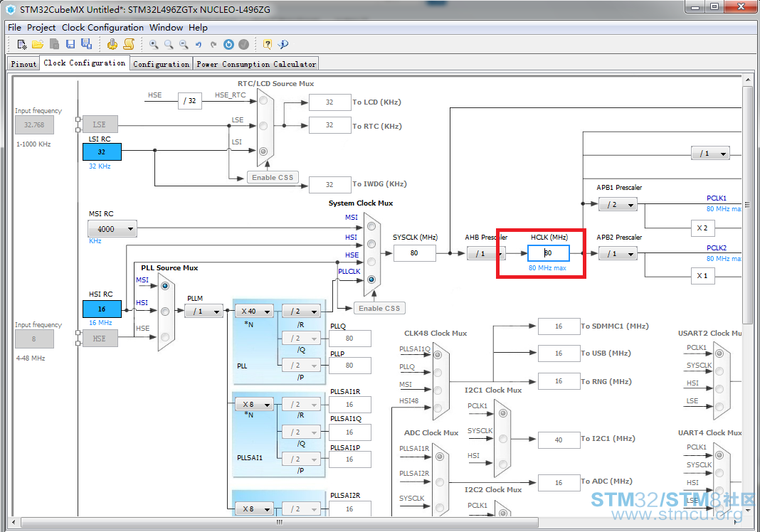This screenshot has height=532, width=760.
Task: Switch to the Configuration tab
Action: pos(161,64)
